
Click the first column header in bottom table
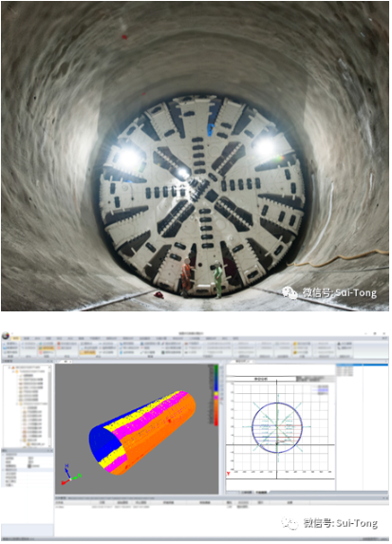pos(72,502)
